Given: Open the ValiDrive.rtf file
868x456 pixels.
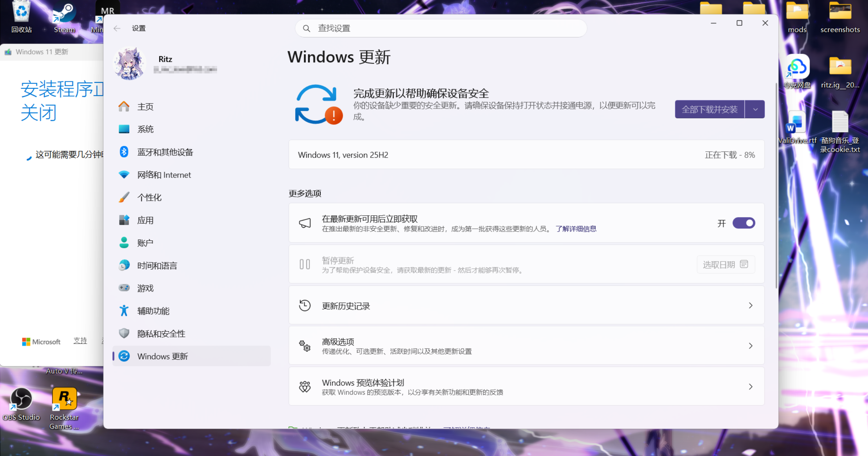Looking at the screenshot, I should pyautogui.click(x=797, y=127).
